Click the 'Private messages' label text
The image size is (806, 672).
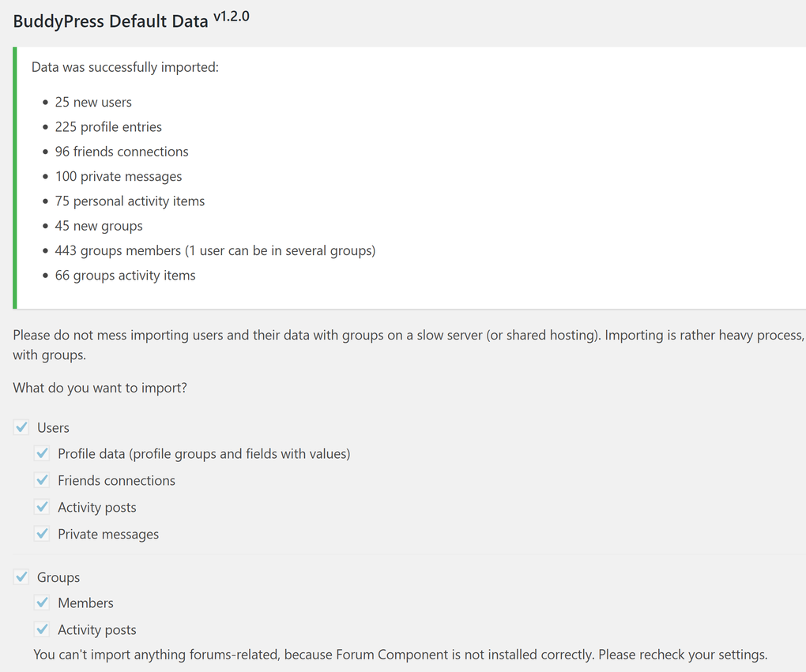[x=107, y=535]
